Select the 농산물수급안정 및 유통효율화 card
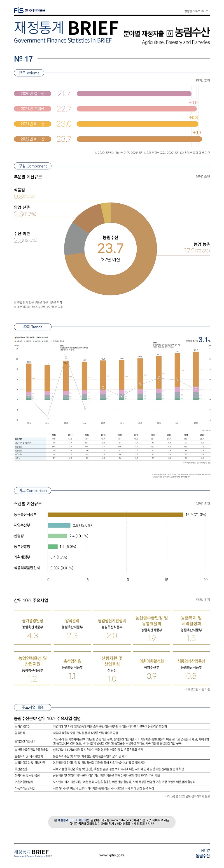Screen dimensions: 224x868 point(151,628)
